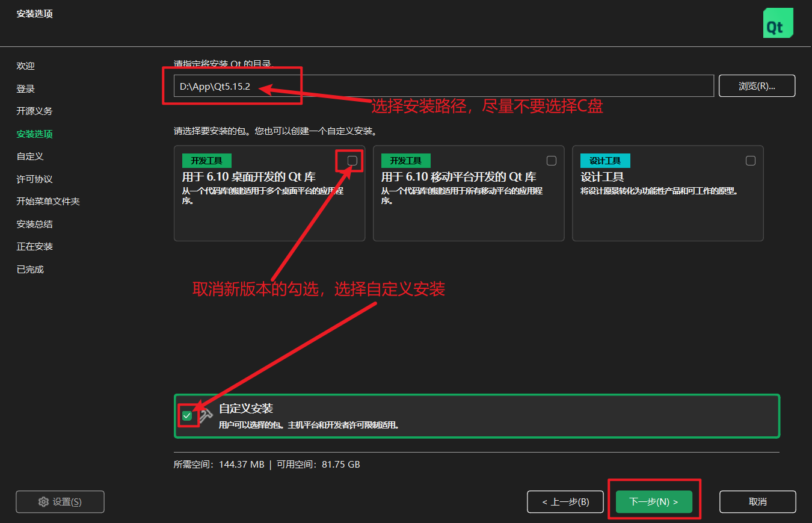Click the custom install hammer icon

click(x=206, y=415)
